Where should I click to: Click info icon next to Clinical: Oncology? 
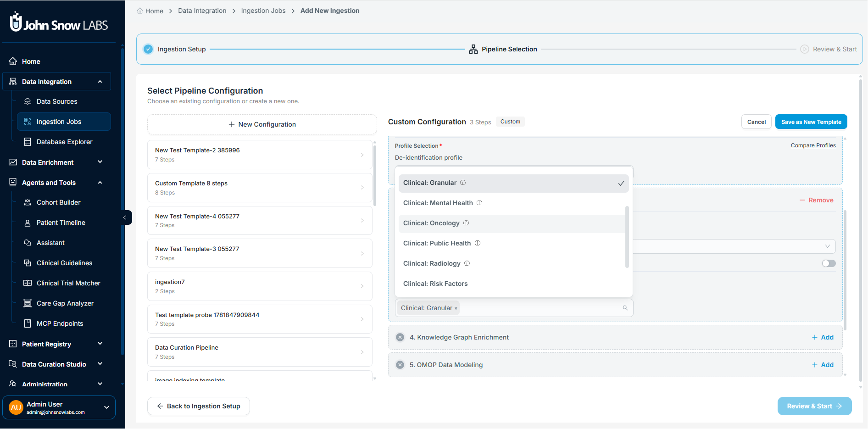tap(466, 223)
